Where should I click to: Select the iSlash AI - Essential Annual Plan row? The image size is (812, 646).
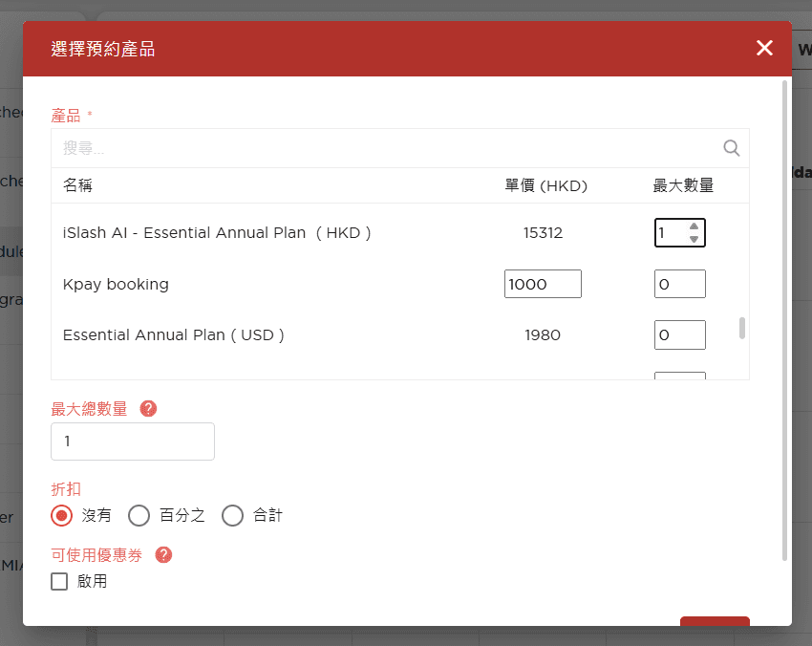tap(399, 232)
